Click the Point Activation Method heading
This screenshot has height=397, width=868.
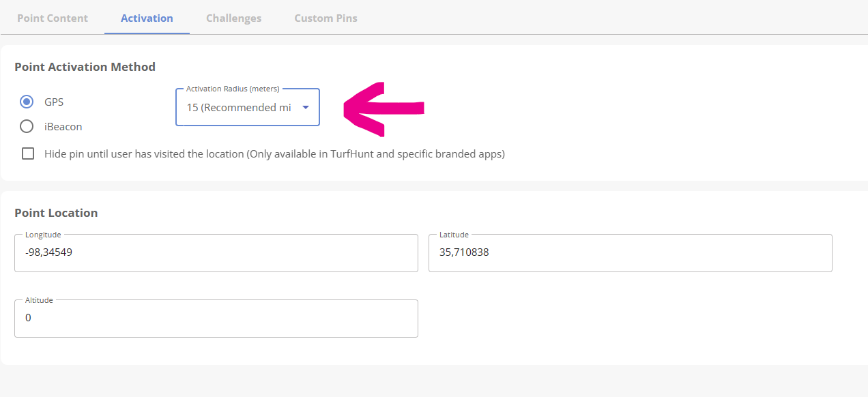(85, 67)
